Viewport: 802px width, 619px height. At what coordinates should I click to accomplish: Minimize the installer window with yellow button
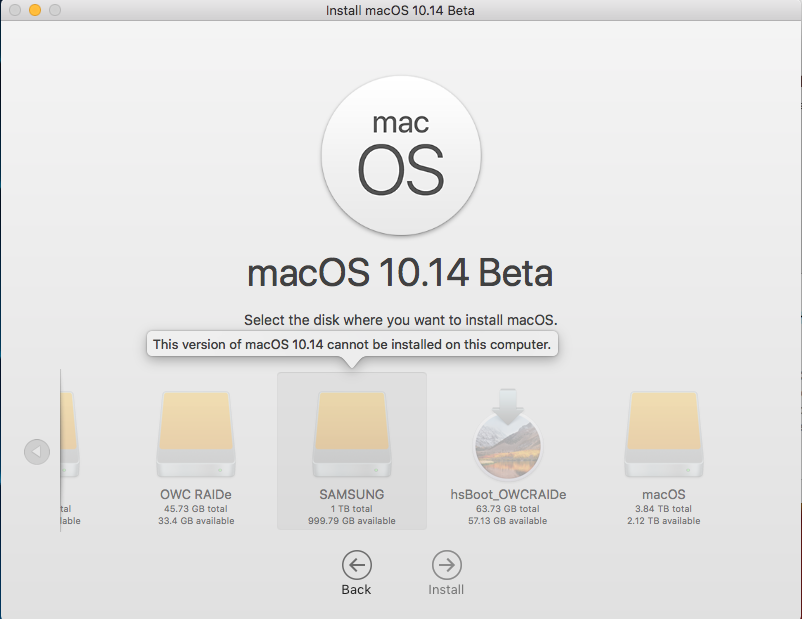pos(35,10)
